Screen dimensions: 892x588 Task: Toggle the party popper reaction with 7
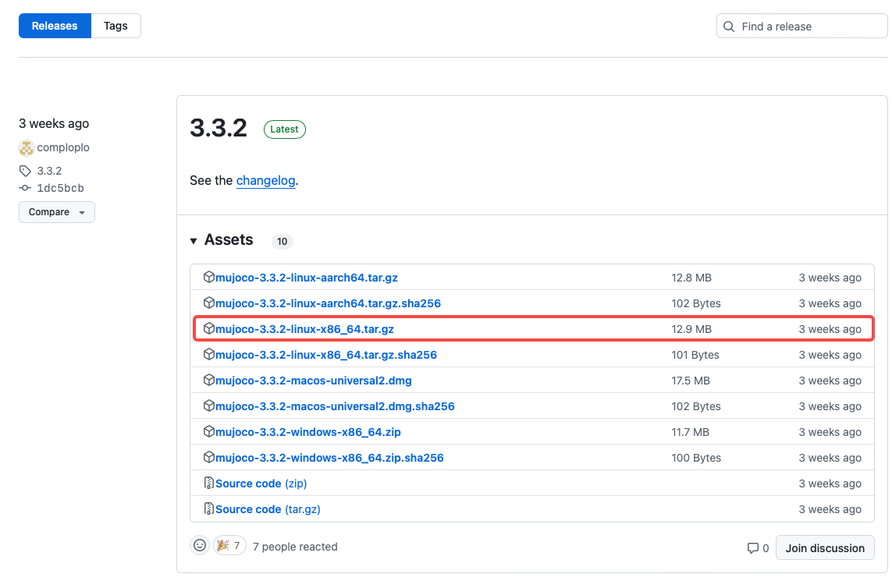coord(229,546)
